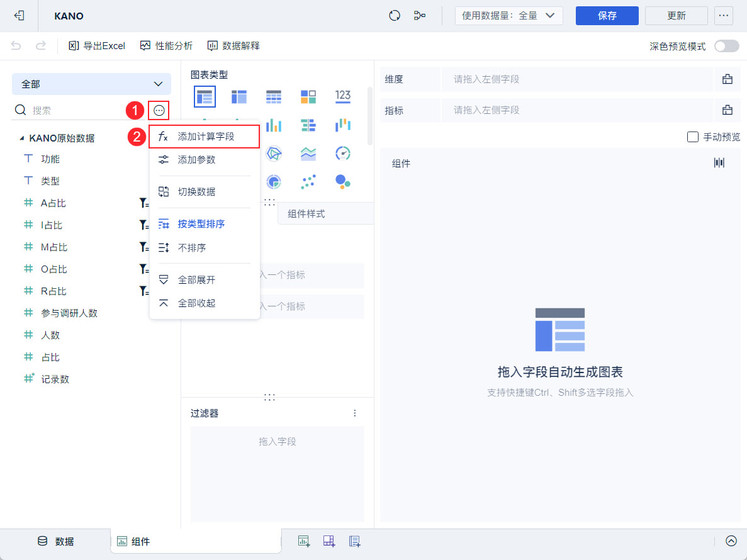Click filter icon beside M占比
Viewport: 747px width, 560px height.
tap(143, 247)
